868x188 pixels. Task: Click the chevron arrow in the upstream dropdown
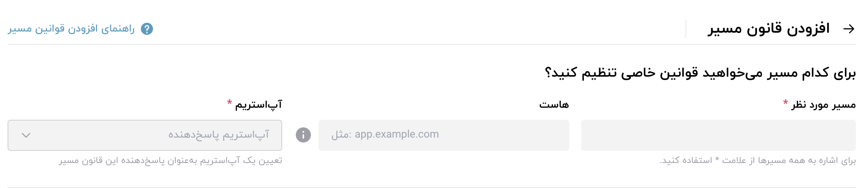click(26, 135)
